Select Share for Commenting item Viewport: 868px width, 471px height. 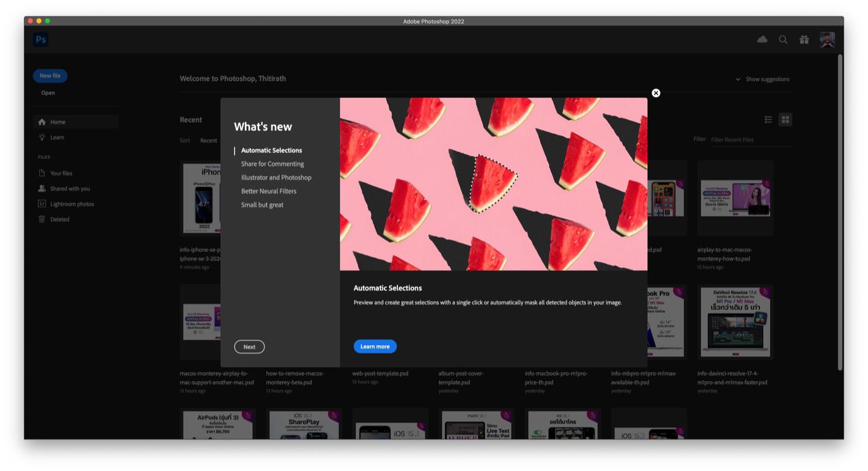272,164
